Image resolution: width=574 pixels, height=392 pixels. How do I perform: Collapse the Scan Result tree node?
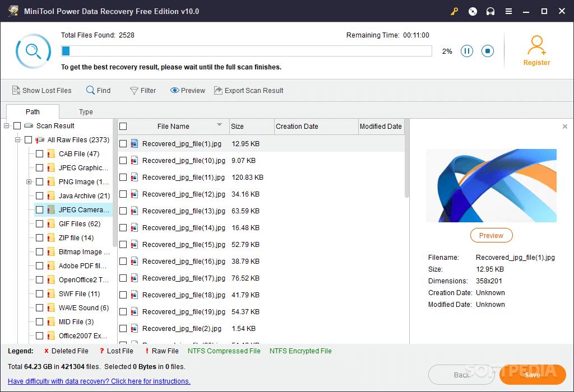click(6, 126)
